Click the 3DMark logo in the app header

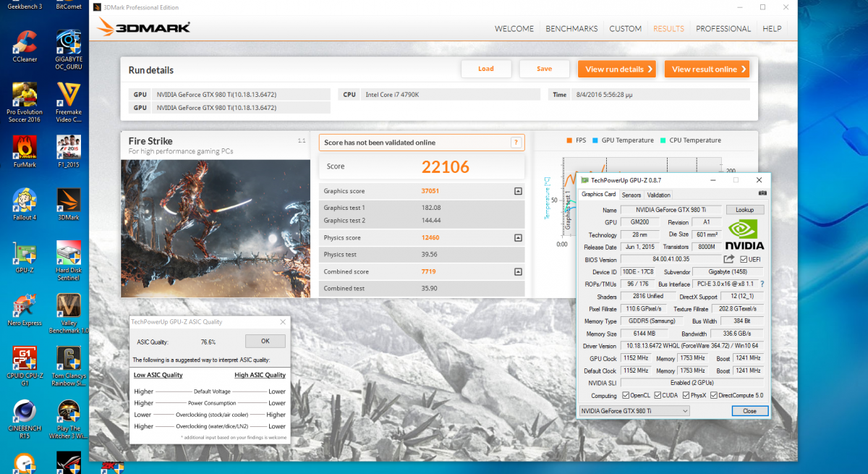[x=143, y=27]
